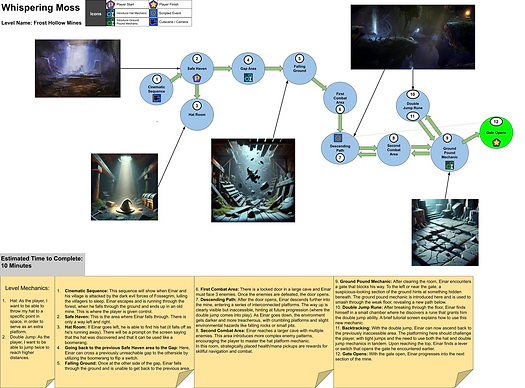Click the number 10 badge on Double Jump Rune
This screenshot has height=388, width=525.
click(412, 94)
